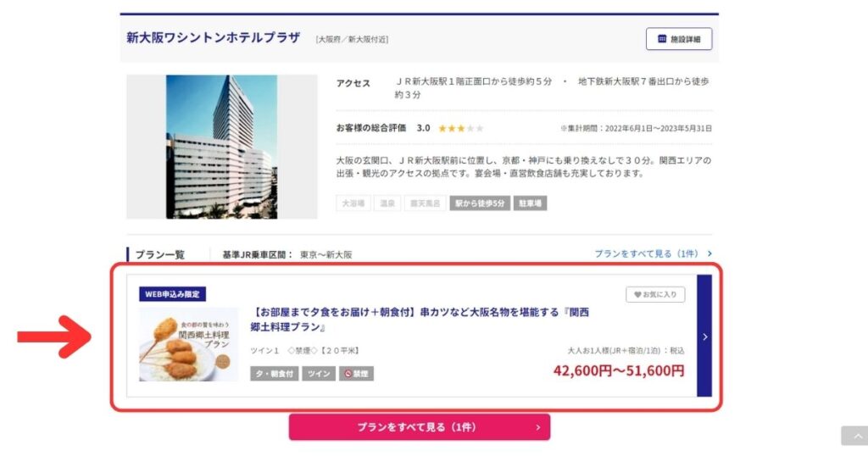Click 集計期間 date range text

(x=636, y=128)
